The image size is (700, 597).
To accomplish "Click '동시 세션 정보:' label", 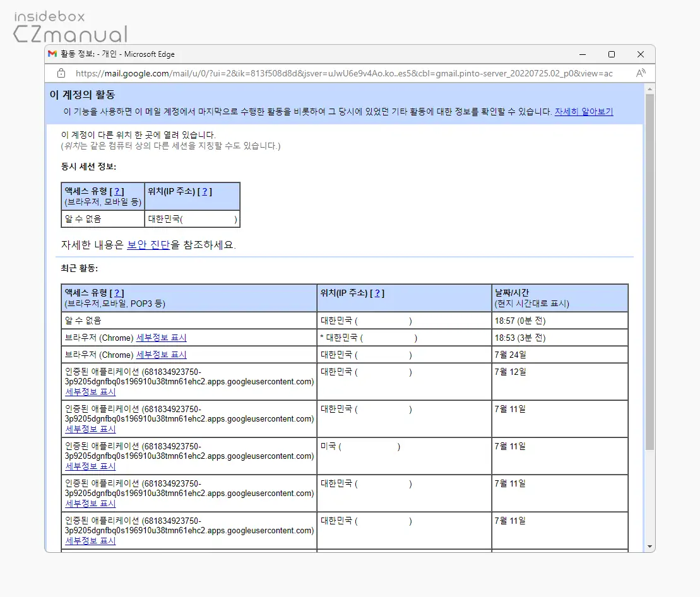I will click(88, 167).
